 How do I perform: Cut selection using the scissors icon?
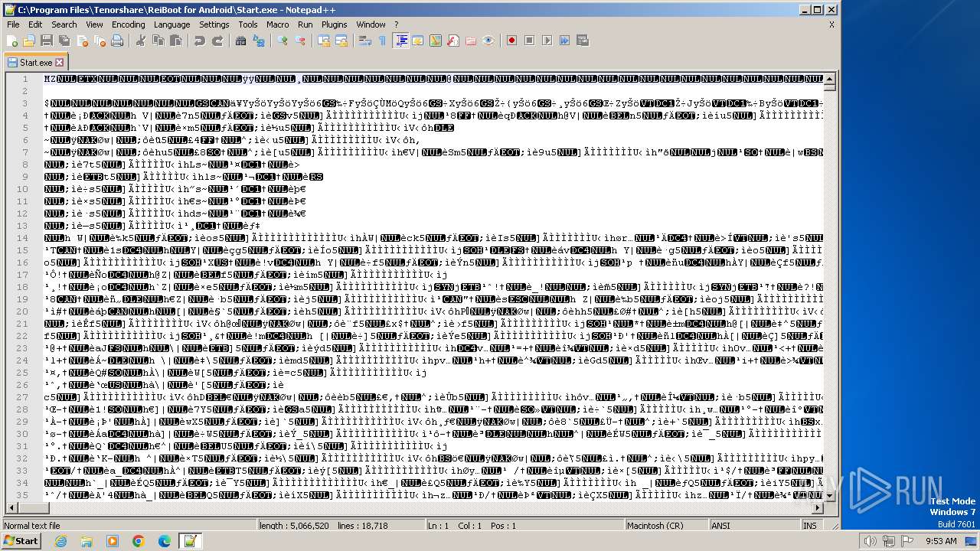coord(141,41)
